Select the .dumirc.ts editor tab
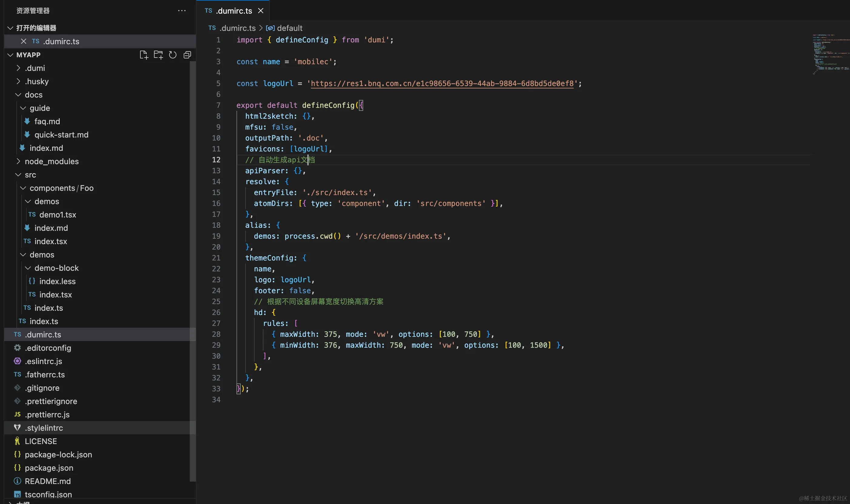Screen dimensions: 850x504 click(233, 11)
